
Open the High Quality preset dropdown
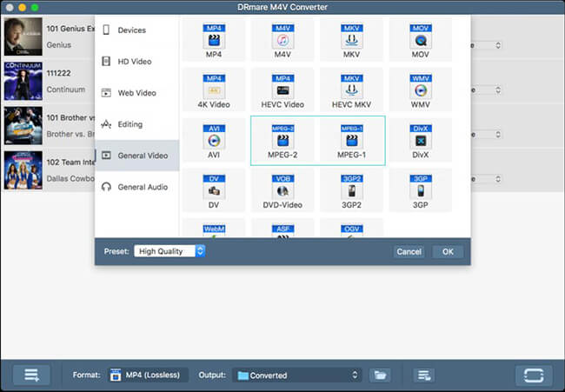169,251
